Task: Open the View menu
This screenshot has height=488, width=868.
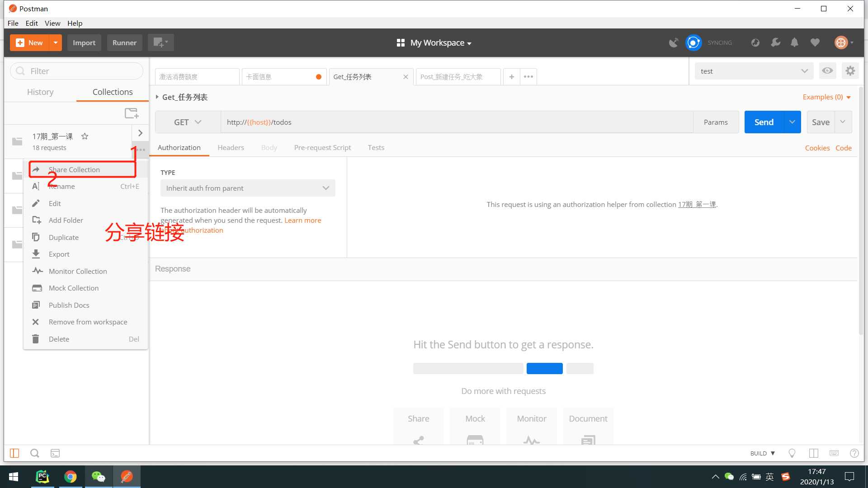Action: pyautogui.click(x=52, y=23)
